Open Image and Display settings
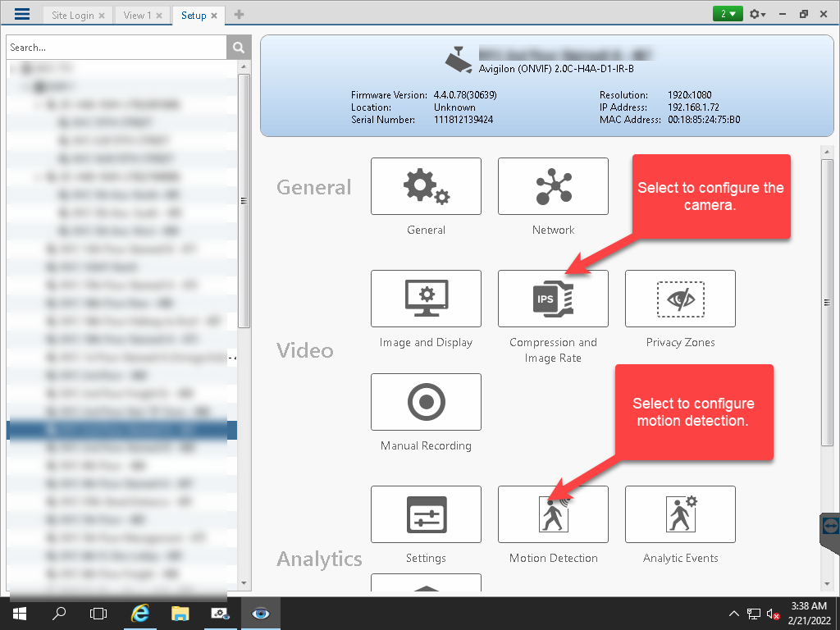 click(426, 299)
